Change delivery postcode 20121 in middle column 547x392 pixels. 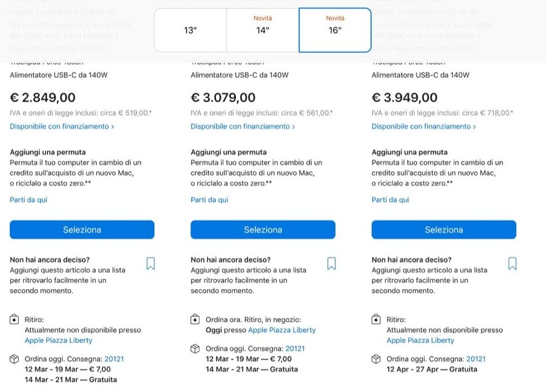coord(295,348)
